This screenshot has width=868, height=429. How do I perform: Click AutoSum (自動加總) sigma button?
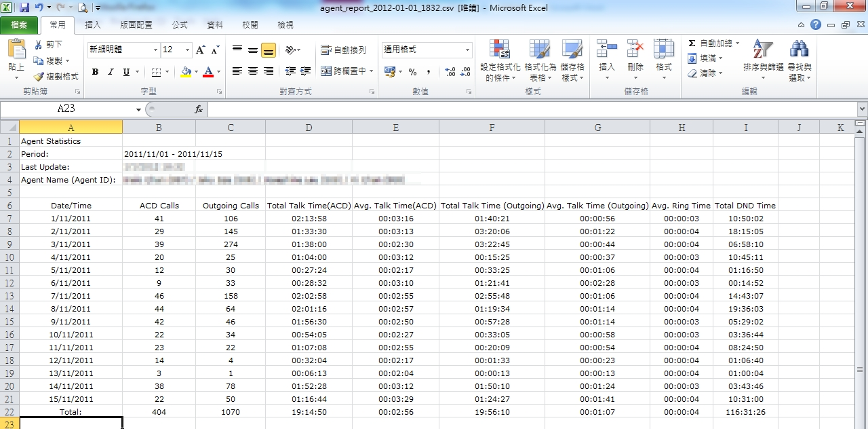(710, 43)
